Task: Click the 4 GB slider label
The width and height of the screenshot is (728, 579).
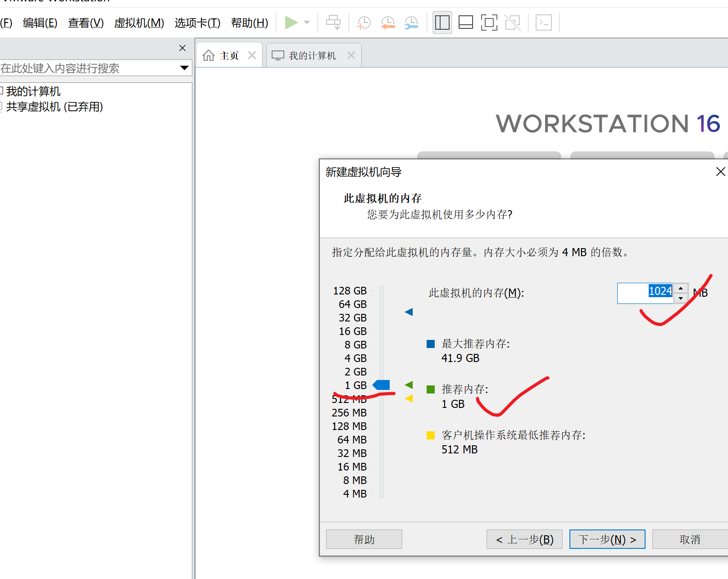Action: point(355,358)
